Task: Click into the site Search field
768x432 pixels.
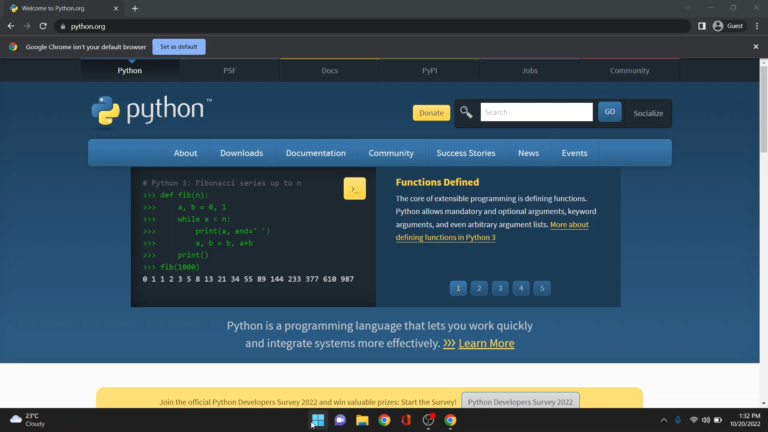Action: tap(536, 112)
